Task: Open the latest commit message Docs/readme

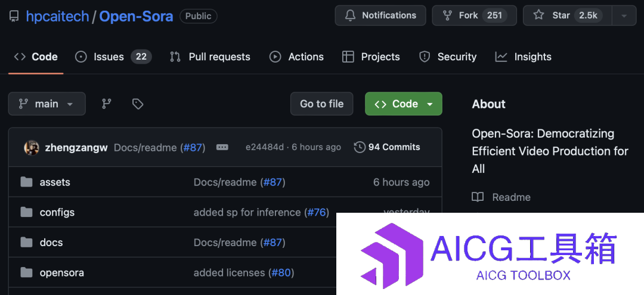Action: click(x=146, y=147)
